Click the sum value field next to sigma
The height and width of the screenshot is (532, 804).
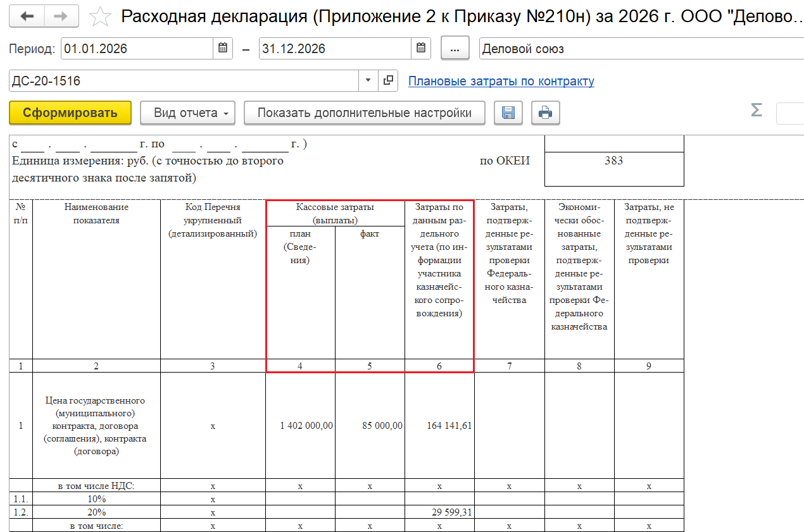[x=790, y=113]
